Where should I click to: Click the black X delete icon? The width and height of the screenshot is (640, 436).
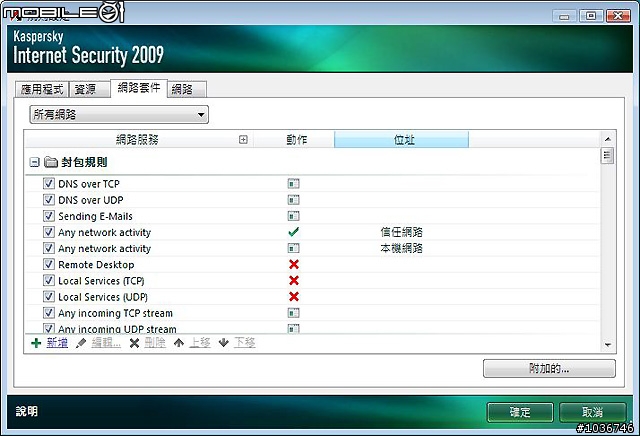(134, 343)
